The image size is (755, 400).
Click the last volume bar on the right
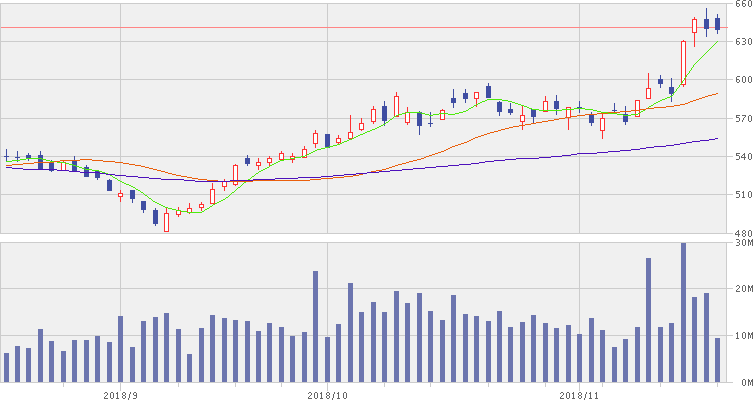(717, 360)
